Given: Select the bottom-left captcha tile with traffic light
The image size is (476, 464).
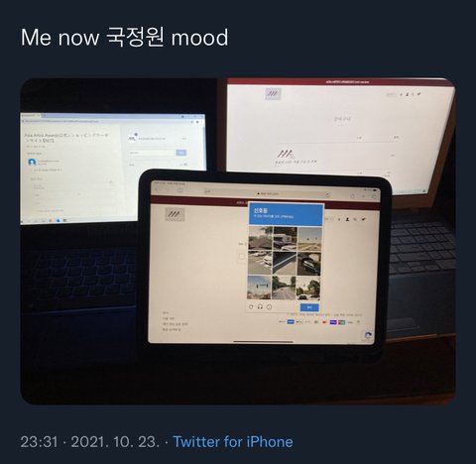Looking at the screenshot, I should (x=260, y=288).
